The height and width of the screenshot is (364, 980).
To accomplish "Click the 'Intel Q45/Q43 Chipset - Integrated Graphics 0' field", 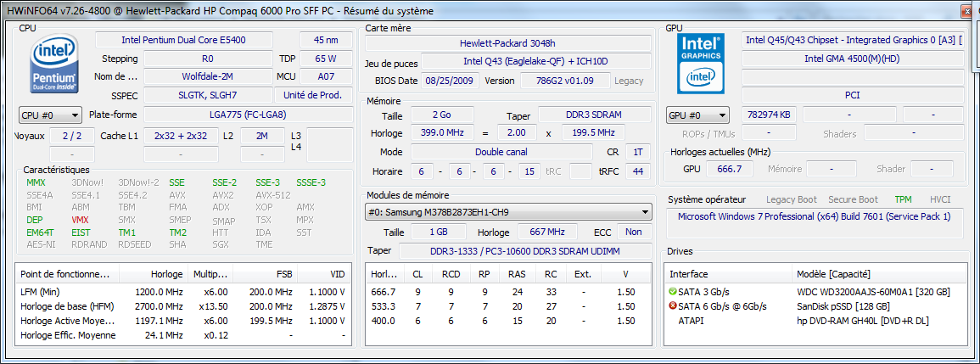I will tap(853, 40).
